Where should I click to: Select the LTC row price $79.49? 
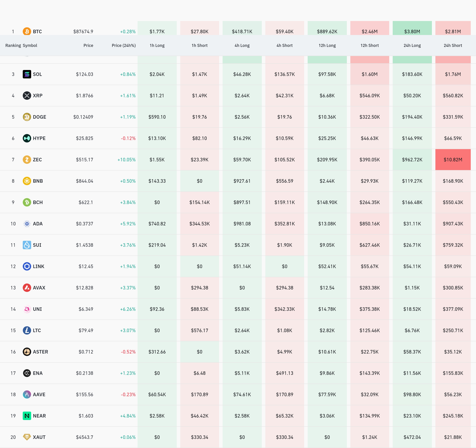[x=86, y=330]
